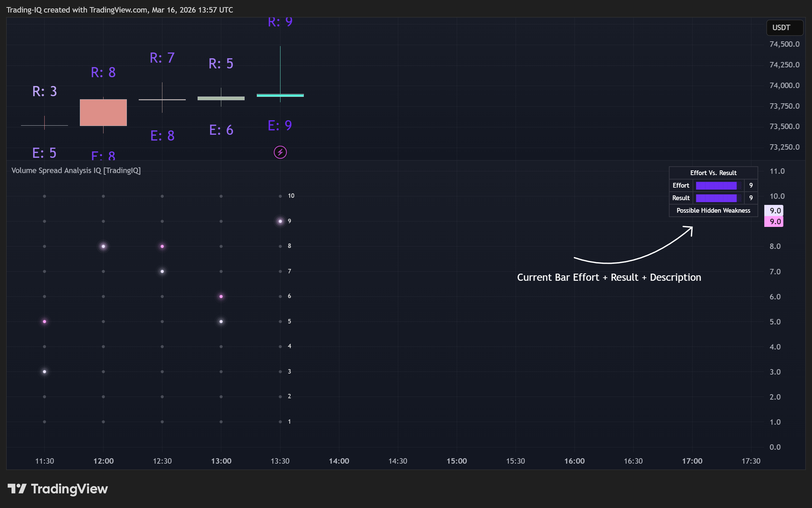812x508 pixels.
Task: Click the E: 6 label
Action: click(221, 130)
